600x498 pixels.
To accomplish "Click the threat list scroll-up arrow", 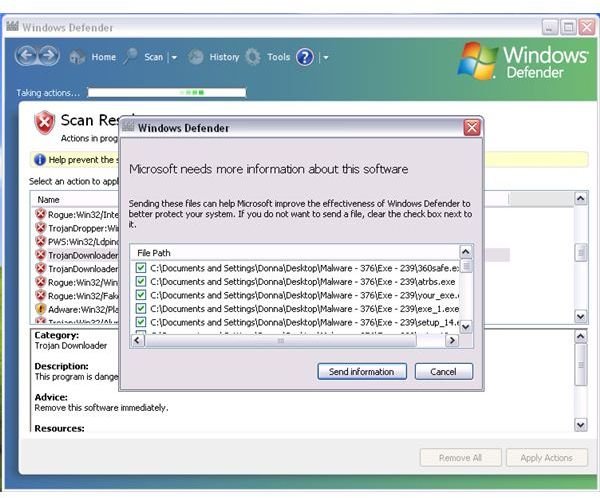I will 580,198.
